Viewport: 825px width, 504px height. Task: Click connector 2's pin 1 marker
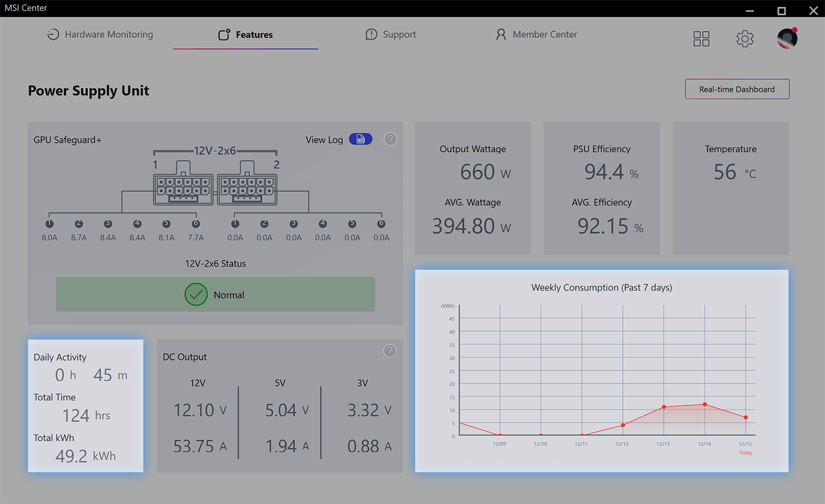coord(235,224)
